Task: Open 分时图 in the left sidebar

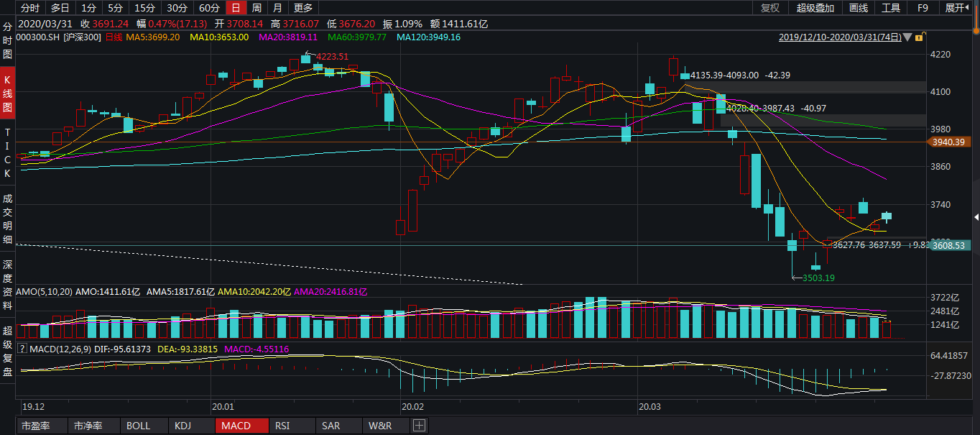Action: click(7, 40)
